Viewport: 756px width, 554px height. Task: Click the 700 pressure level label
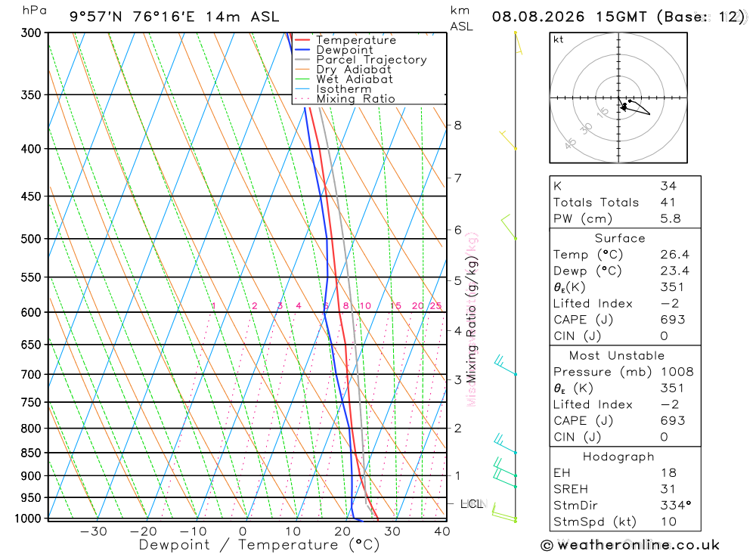pyautogui.click(x=31, y=375)
